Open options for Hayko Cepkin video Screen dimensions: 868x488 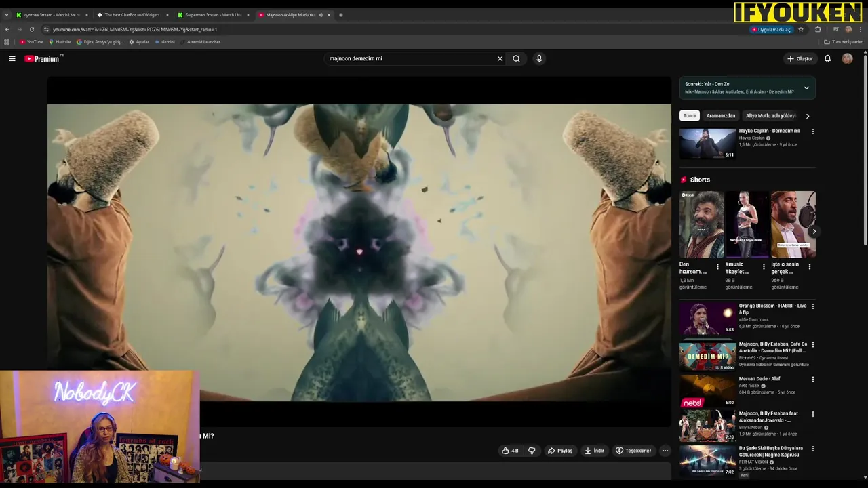[x=813, y=131]
